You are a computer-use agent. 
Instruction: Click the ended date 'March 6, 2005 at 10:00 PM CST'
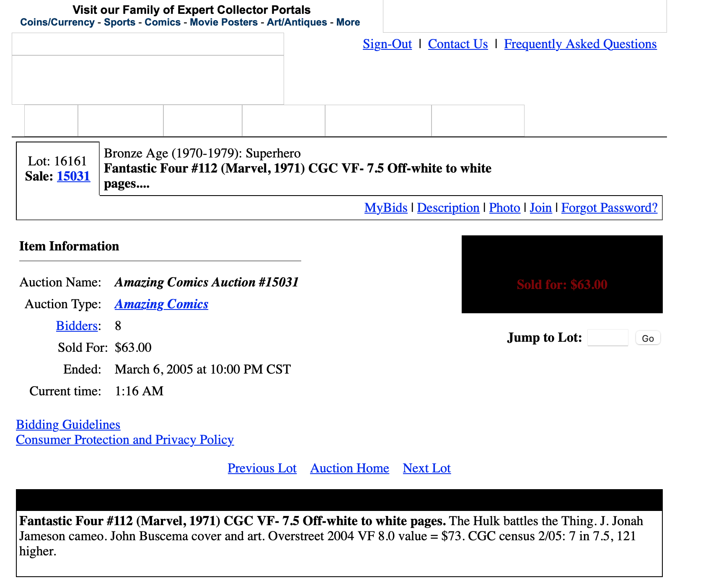pyautogui.click(x=203, y=369)
